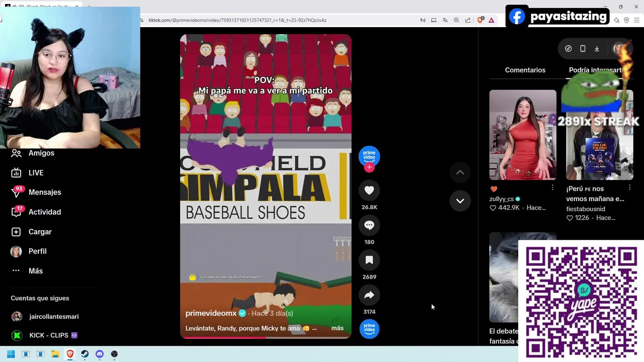644x362 pixels.
Task: Click the '¡Perú nos vemos mañana' video title
Action: pos(595,194)
